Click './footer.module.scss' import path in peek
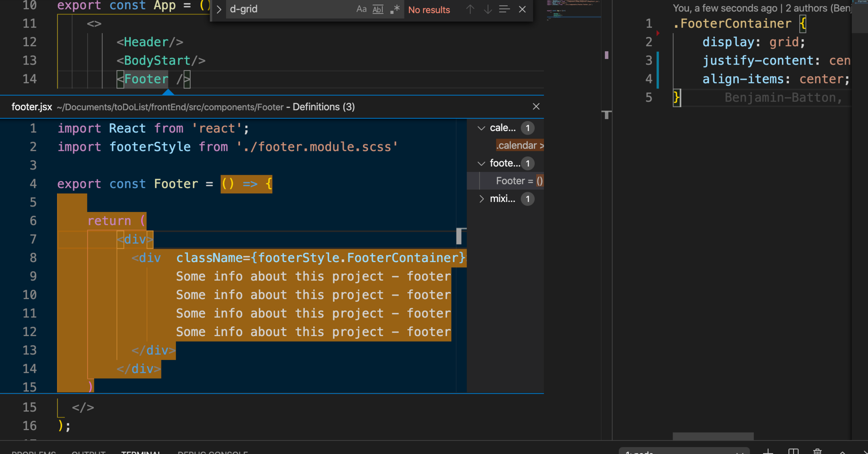 click(317, 147)
